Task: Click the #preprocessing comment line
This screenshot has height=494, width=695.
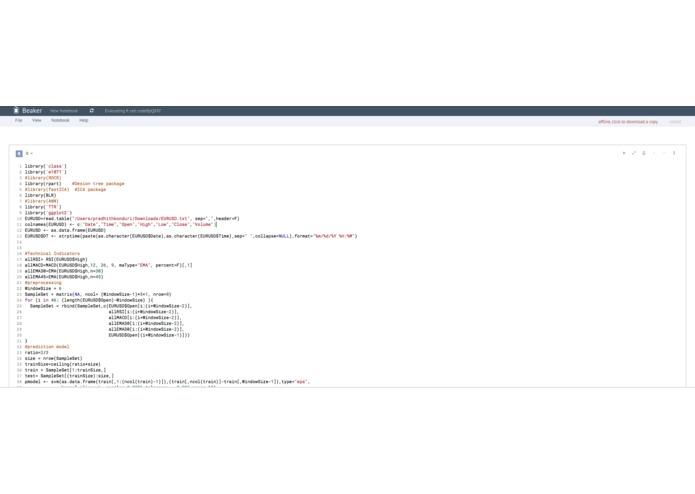Action: tap(43, 282)
